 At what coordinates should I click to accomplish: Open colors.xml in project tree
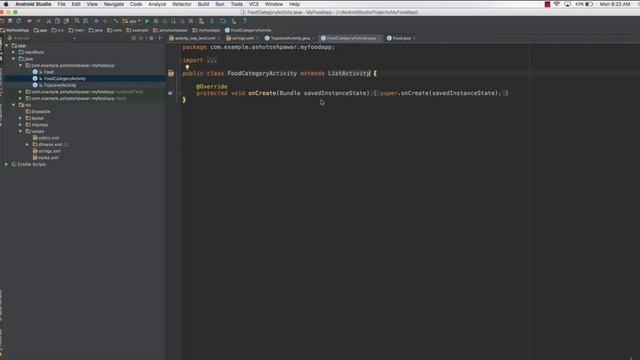46,138
